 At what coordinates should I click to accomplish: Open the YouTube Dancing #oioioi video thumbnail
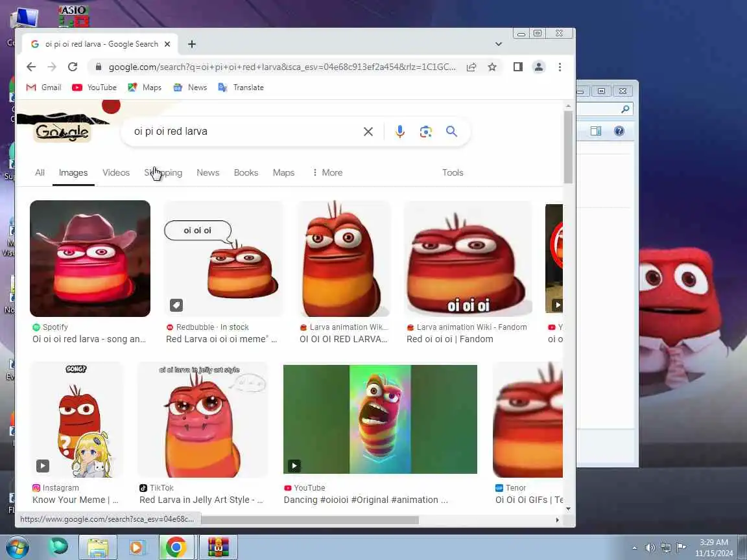tap(380, 419)
